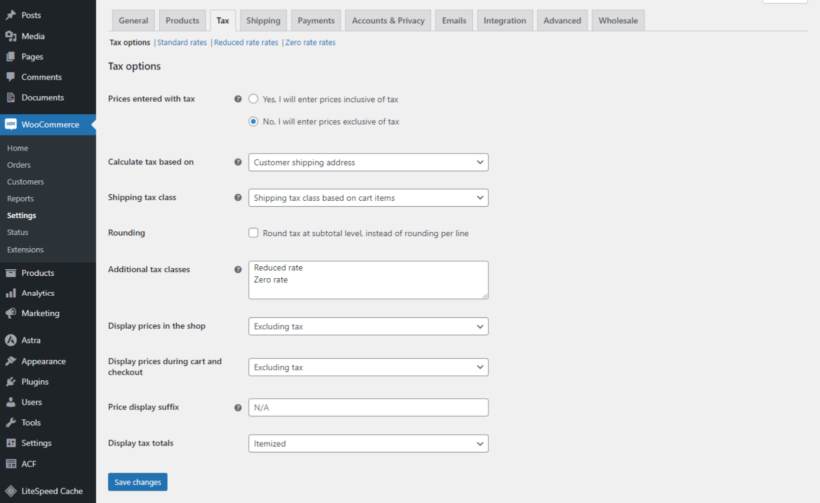Open WooCommerce Home submenu item
The width and height of the screenshot is (820, 503).
(18, 148)
